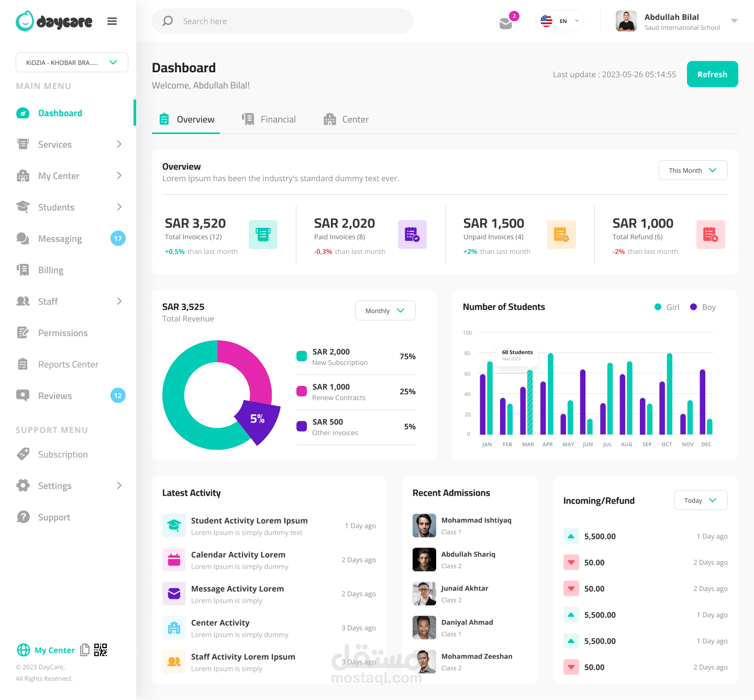Screen dimensions: 754x700
Task: Click the Search here input field
Action: 283,21
